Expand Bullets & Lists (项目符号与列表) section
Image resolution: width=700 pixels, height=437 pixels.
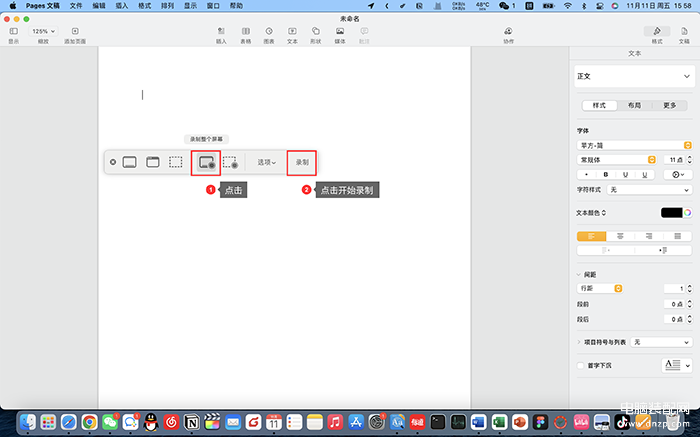coord(580,342)
